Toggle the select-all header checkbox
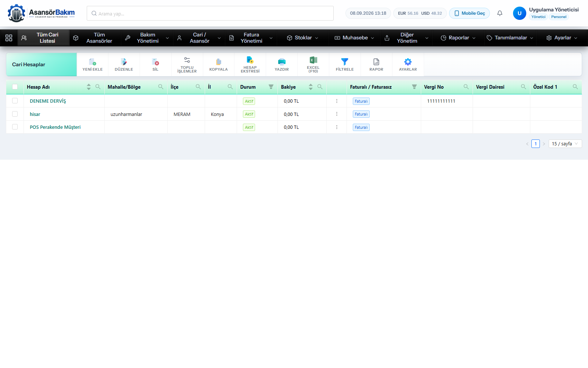The width and height of the screenshot is (588, 368). pos(15,87)
